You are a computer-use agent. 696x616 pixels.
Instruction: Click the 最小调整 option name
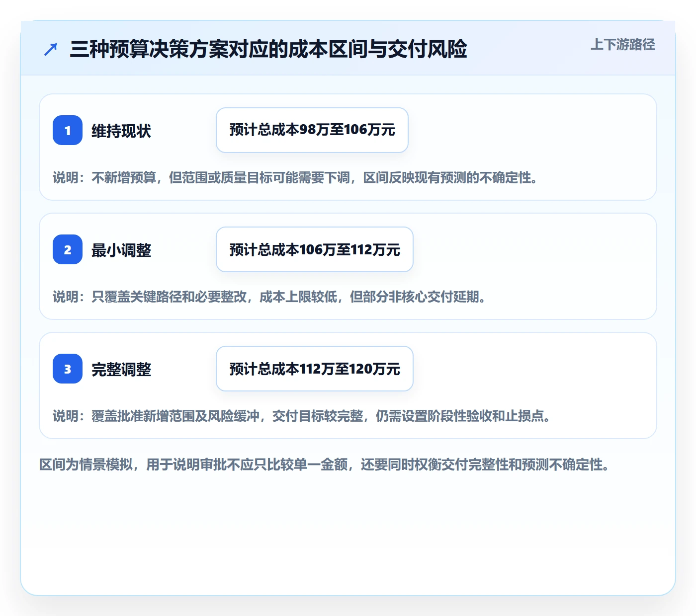121,250
